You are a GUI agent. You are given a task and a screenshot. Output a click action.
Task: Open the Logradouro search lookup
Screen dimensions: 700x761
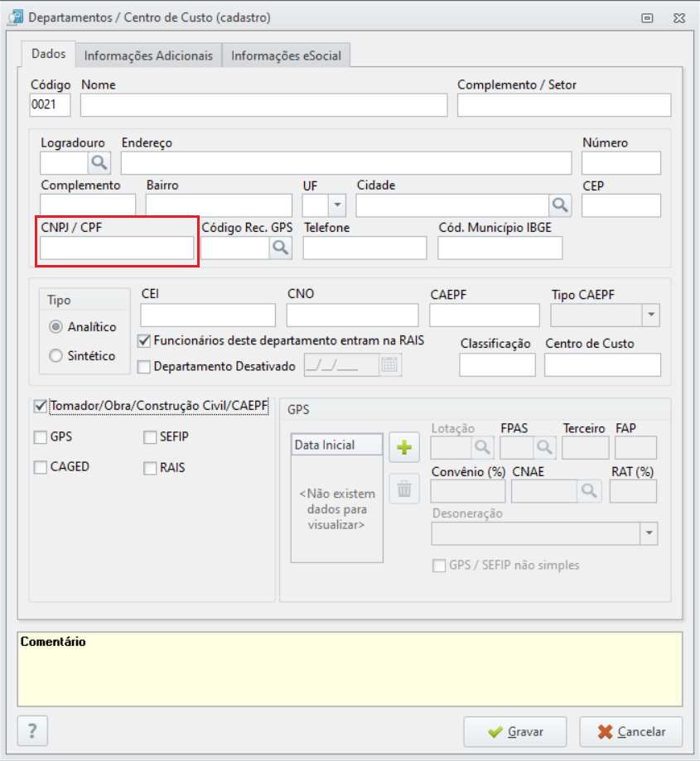pyautogui.click(x=99, y=162)
